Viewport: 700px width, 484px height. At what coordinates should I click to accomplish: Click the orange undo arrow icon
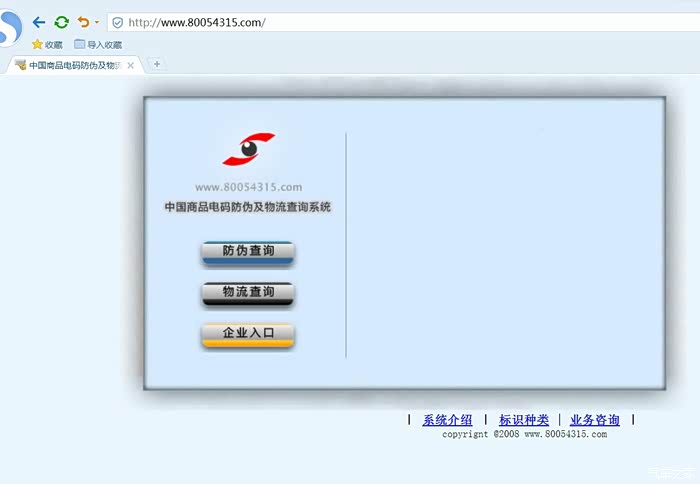83,22
